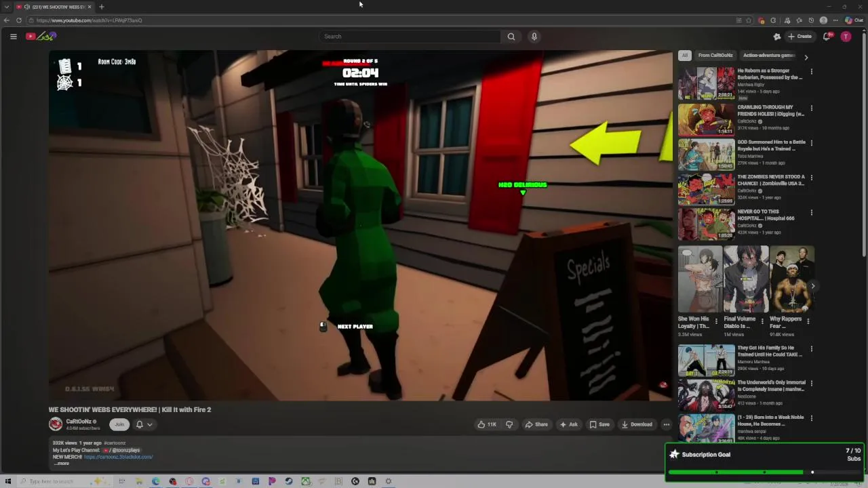Image resolution: width=868 pixels, height=488 pixels.
Task: Click the Subscription Goal progress bar
Action: [x=763, y=472]
